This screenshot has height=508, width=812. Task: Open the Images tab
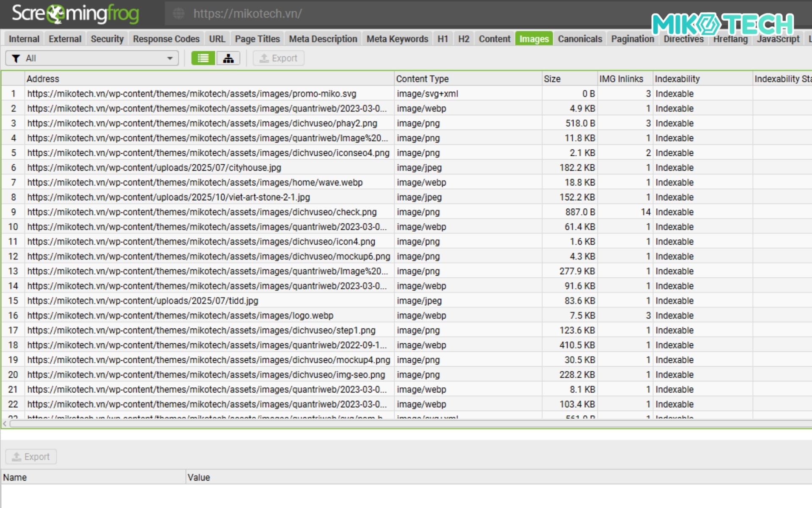[x=534, y=39]
